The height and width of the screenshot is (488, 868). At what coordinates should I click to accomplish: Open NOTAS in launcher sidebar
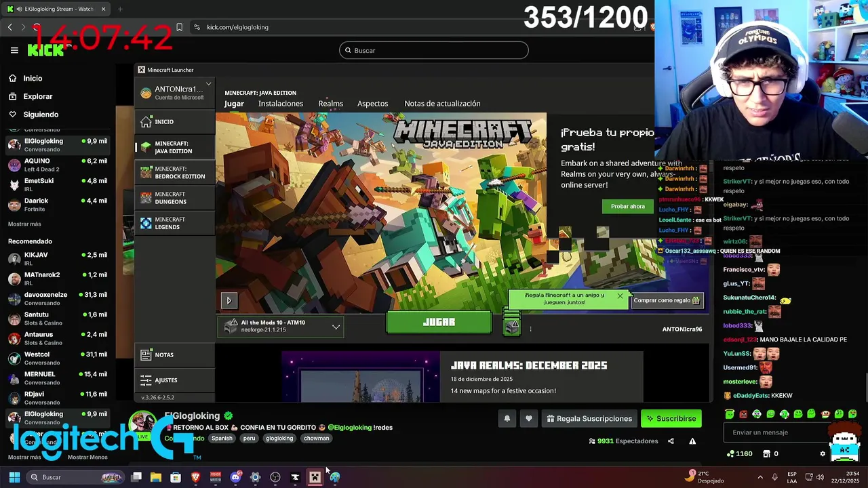(175, 354)
